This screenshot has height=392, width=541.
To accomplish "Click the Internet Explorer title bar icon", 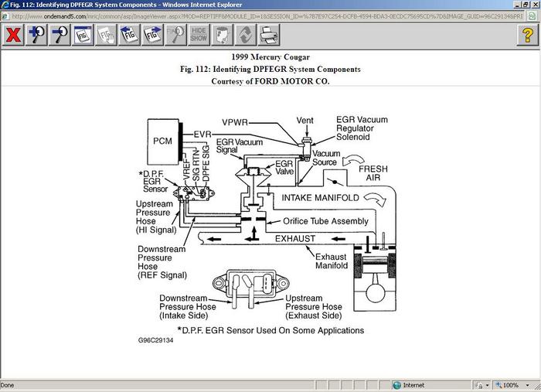I will [5, 5].
